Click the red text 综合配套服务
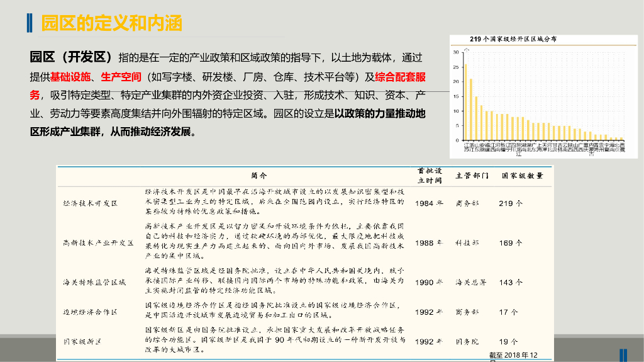The height and width of the screenshot is (362, 644). tap(401, 77)
